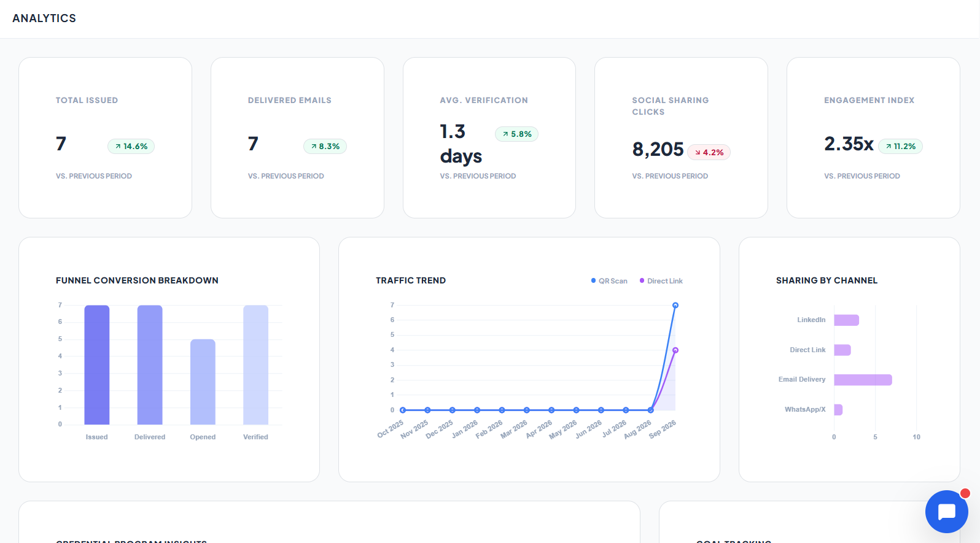Click the AVG. VERIFICATION card label

click(x=484, y=100)
